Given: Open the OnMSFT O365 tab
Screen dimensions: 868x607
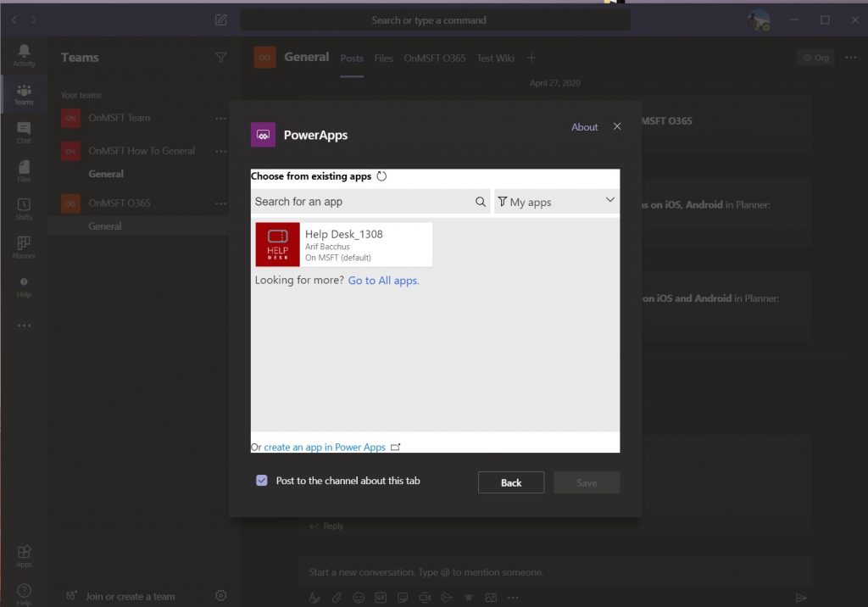Looking at the screenshot, I should 435,58.
